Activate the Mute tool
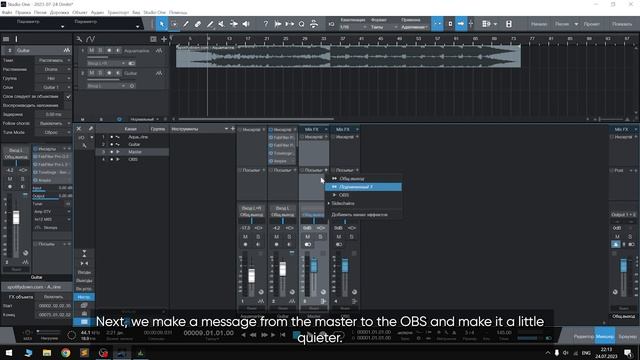This screenshot has height=360, width=640. (x=222, y=24)
